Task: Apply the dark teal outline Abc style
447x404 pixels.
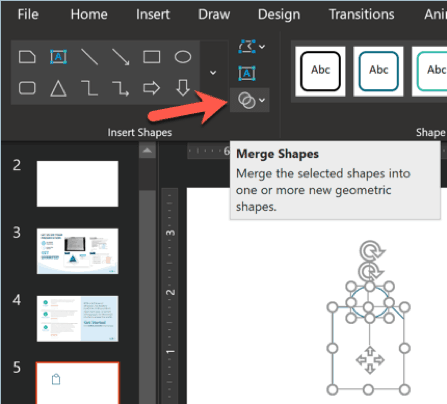Action: coord(378,71)
